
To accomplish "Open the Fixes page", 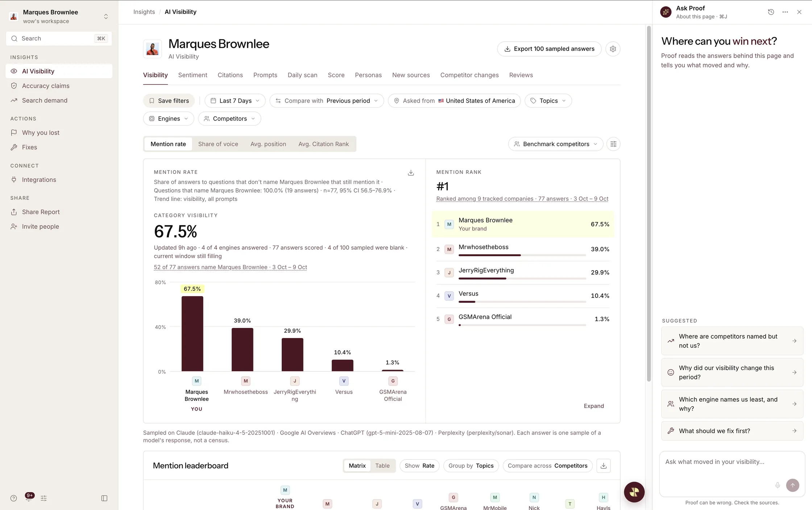I will tap(59, 147).
